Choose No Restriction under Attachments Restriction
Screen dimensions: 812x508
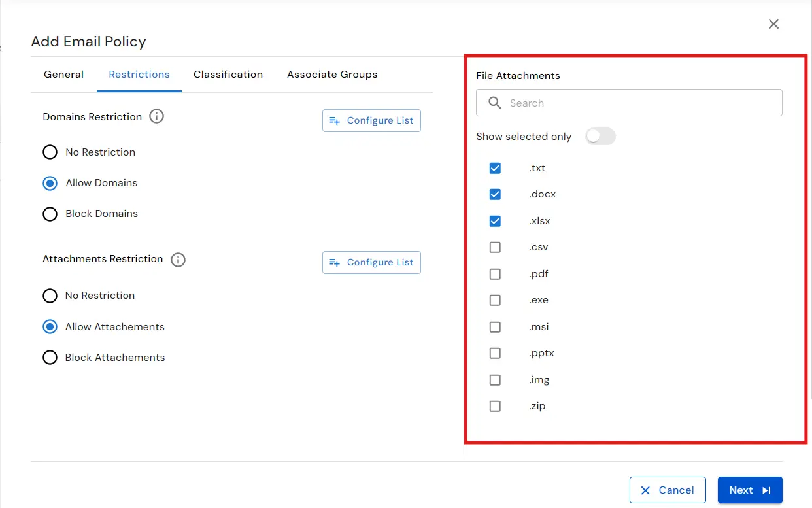[50, 296]
